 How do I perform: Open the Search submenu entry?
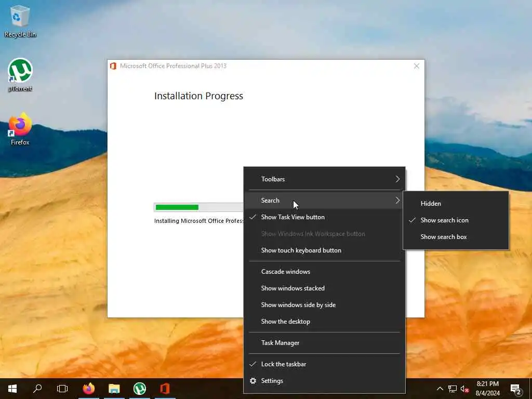(x=324, y=201)
